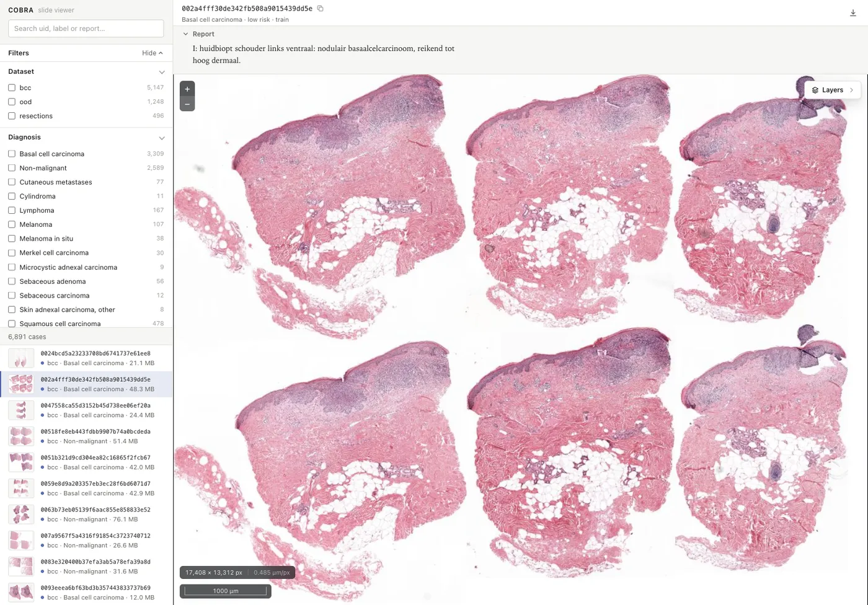Check Microcystic adnexal carcinoma filter
Screen dimensions: 868x605
[x=12, y=267]
